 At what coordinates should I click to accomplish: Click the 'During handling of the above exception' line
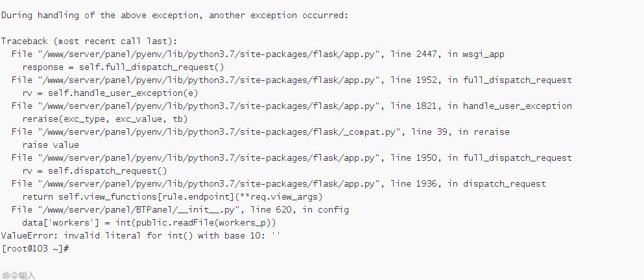click(x=174, y=16)
